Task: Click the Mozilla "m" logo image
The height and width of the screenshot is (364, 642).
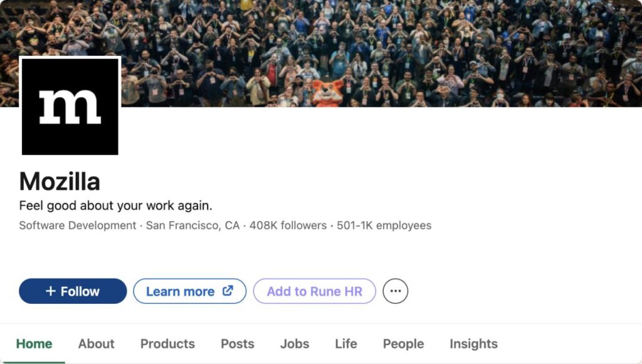Action: click(x=70, y=105)
